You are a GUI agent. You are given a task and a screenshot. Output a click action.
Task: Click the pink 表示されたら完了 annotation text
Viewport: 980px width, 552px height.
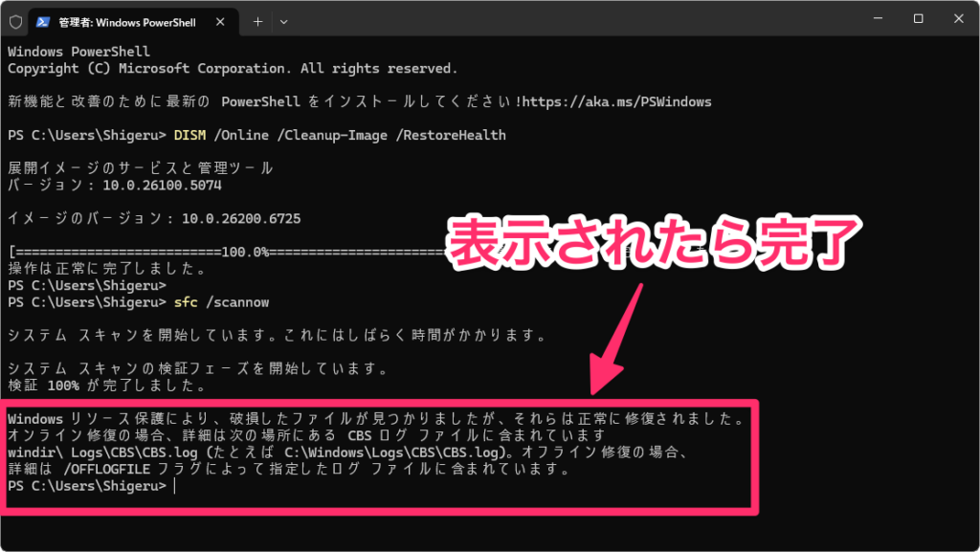click(651, 247)
